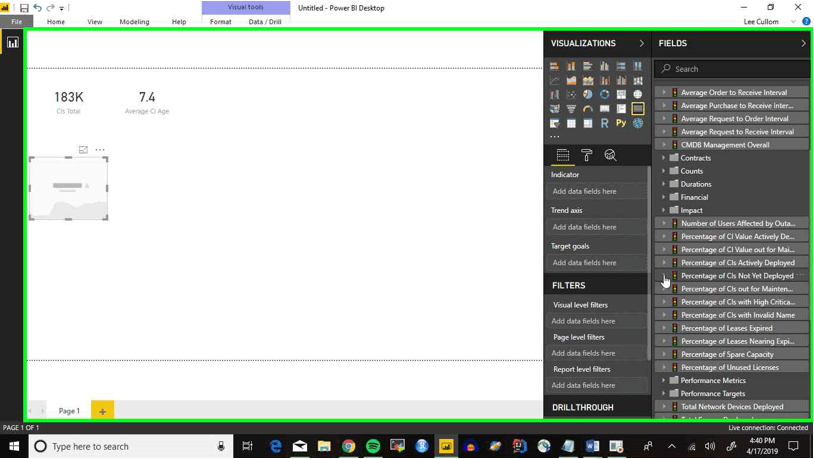Click the Indicator add data fields well

click(597, 191)
